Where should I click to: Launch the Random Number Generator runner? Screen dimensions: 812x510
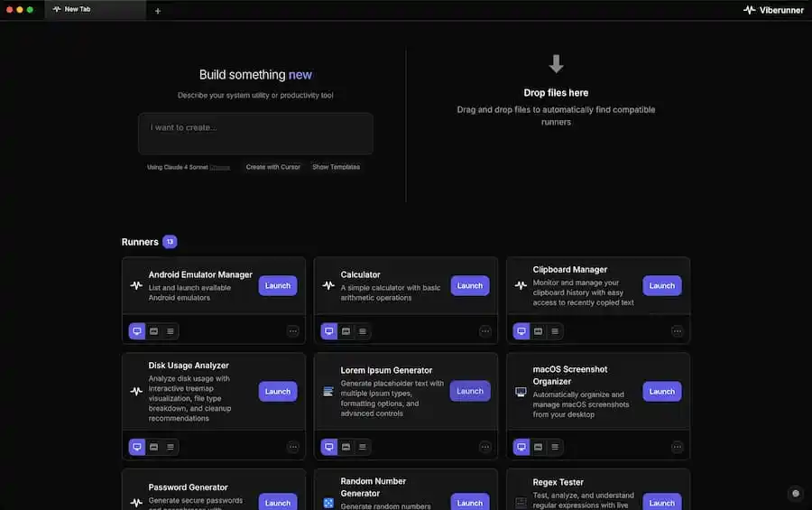tap(470, 502)
